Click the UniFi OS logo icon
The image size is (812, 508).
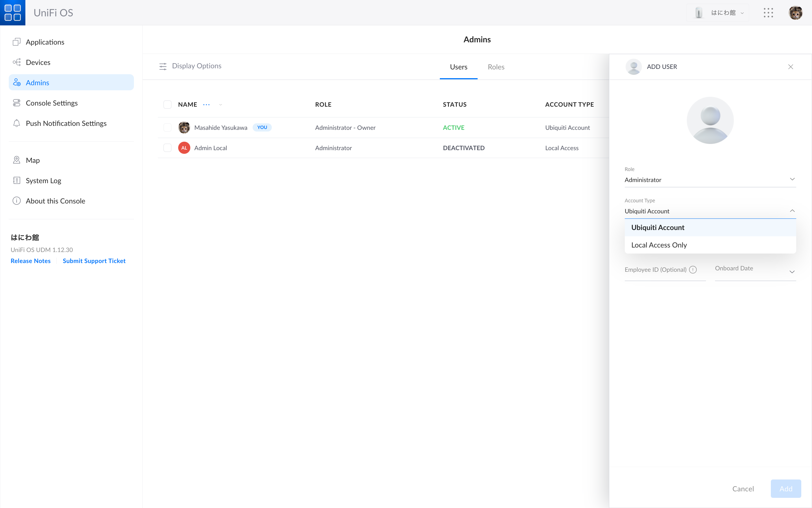coord(13,12)
